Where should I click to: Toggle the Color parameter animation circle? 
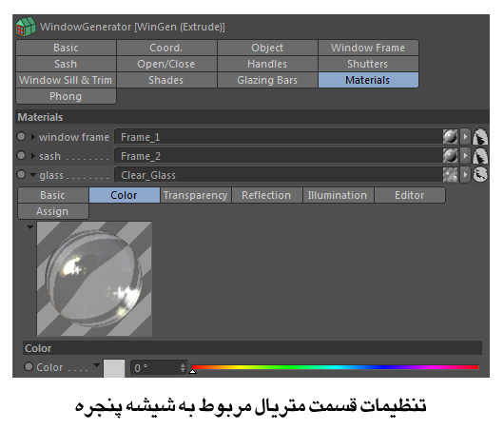pyautogui.click(x=29, y=366)
